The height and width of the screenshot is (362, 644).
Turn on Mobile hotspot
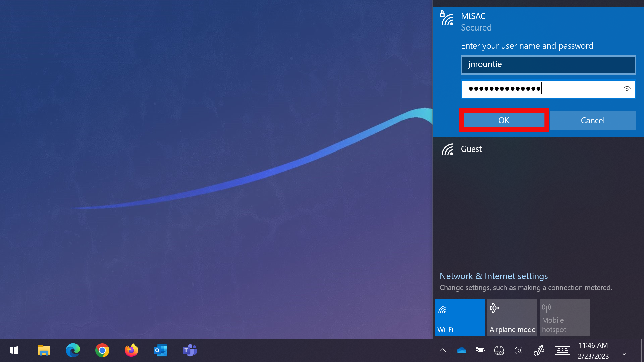[x=565, y=317]
